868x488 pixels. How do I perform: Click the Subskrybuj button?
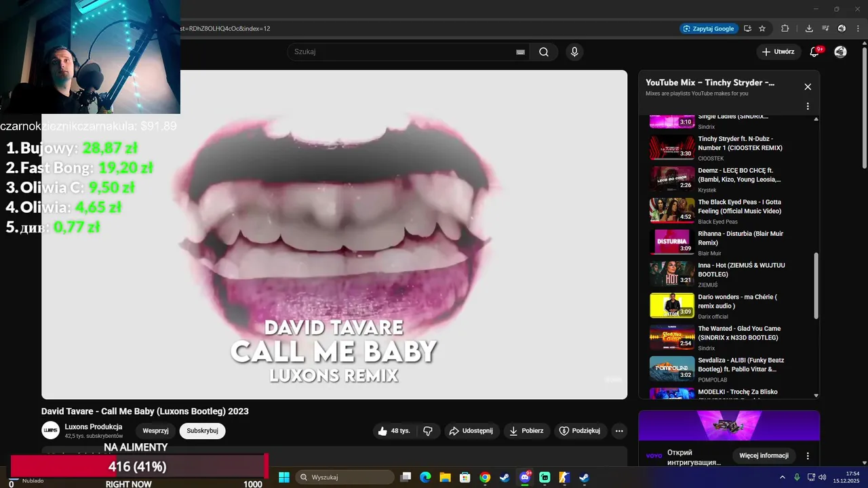point(202,430)
